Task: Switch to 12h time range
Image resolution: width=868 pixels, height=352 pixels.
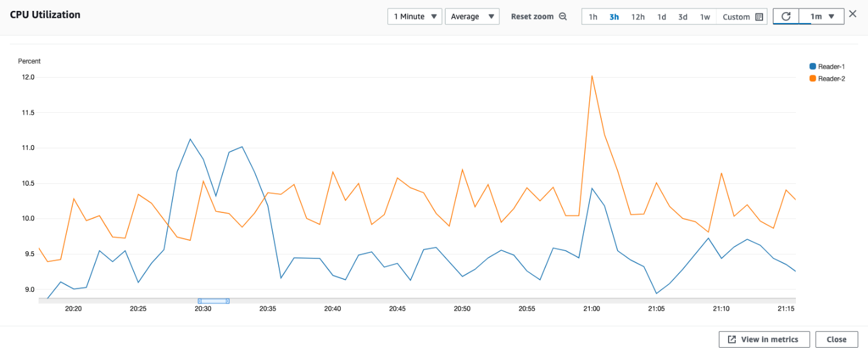Action: pyautogui.click(x=638, y=17)
